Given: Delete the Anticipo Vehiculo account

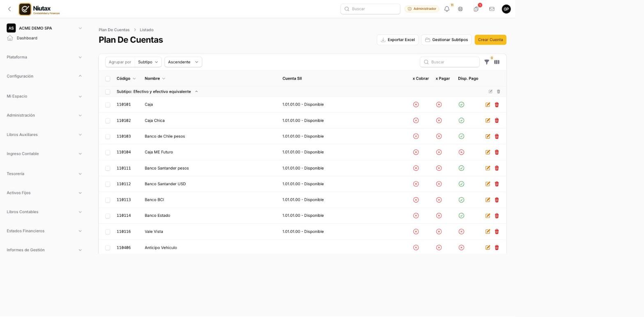Looking at the screenshot, I should point(497,248).
